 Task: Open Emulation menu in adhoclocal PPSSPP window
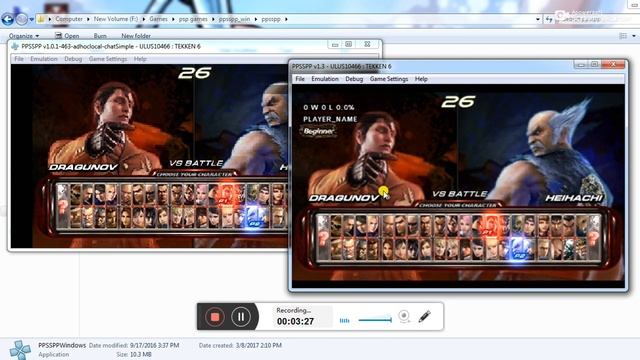(x=44, y=59)
